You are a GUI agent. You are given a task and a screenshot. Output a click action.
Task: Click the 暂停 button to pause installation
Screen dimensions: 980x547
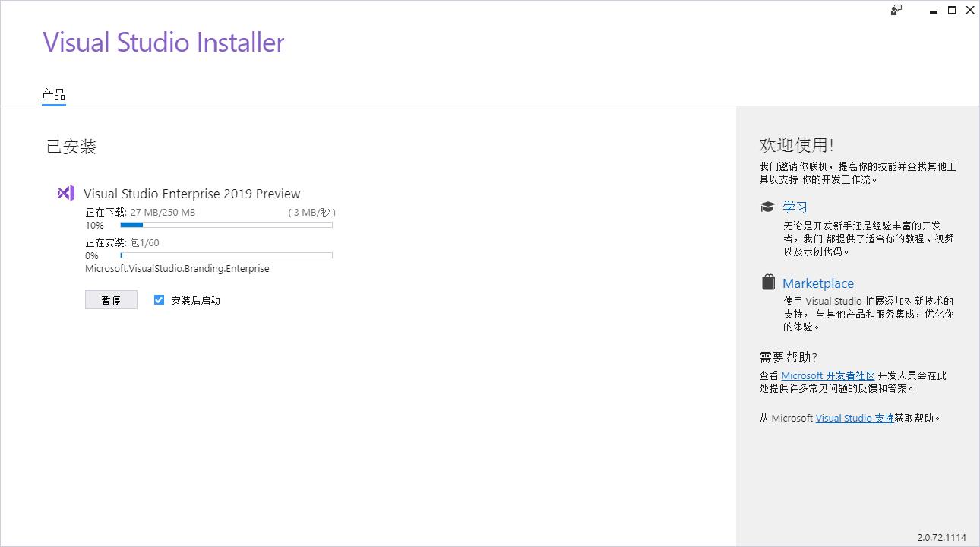(111, 299)
